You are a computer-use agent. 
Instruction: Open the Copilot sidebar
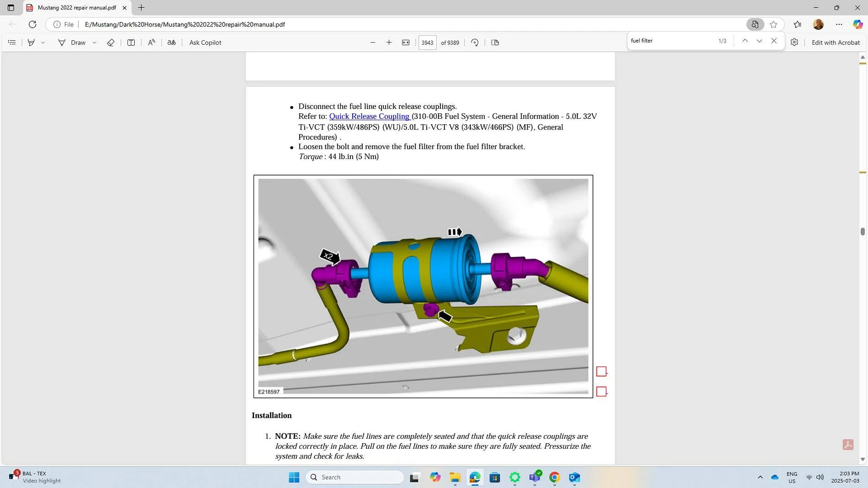click(x=857, y=24)
